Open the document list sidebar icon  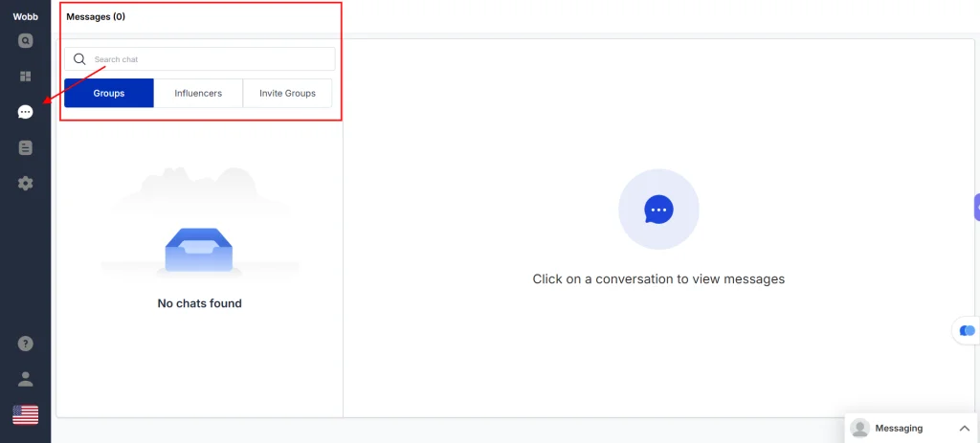pyautogui.click(x=25, y=147)
